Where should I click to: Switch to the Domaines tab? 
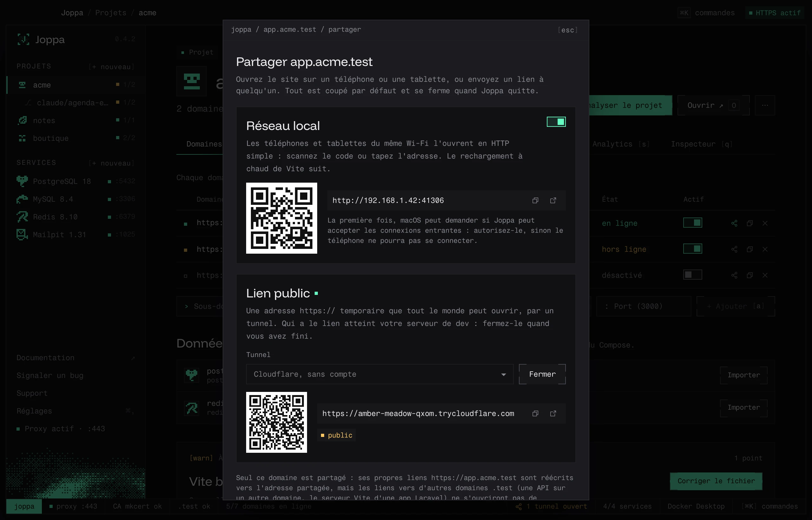tap(204, 144)
